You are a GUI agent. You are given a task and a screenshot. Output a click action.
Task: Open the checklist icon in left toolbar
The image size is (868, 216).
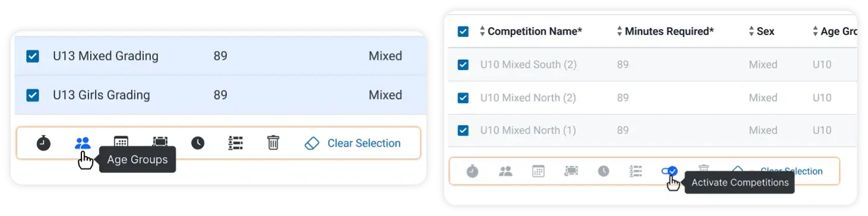coord(236,143)
